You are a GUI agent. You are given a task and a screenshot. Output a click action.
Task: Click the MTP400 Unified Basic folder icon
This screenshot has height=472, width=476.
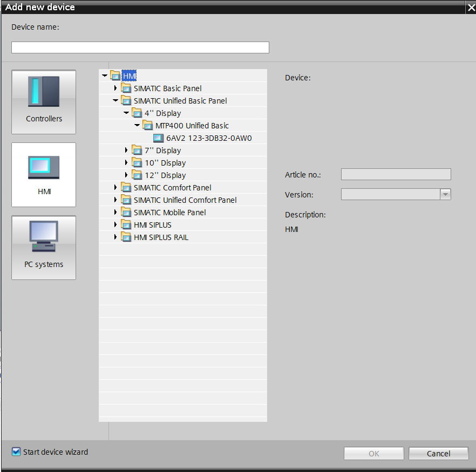[148, 125]
